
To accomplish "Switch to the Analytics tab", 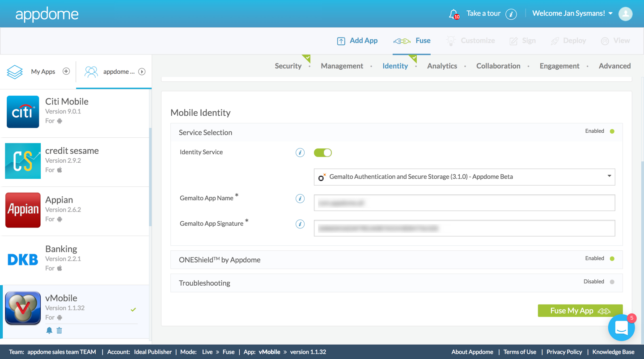I will 442,66.
